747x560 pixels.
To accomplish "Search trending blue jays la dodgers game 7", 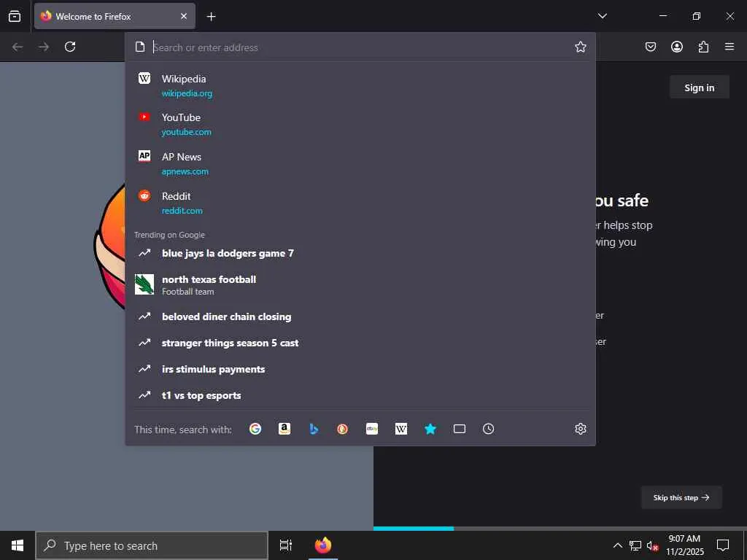I will (x=360, y=253).
